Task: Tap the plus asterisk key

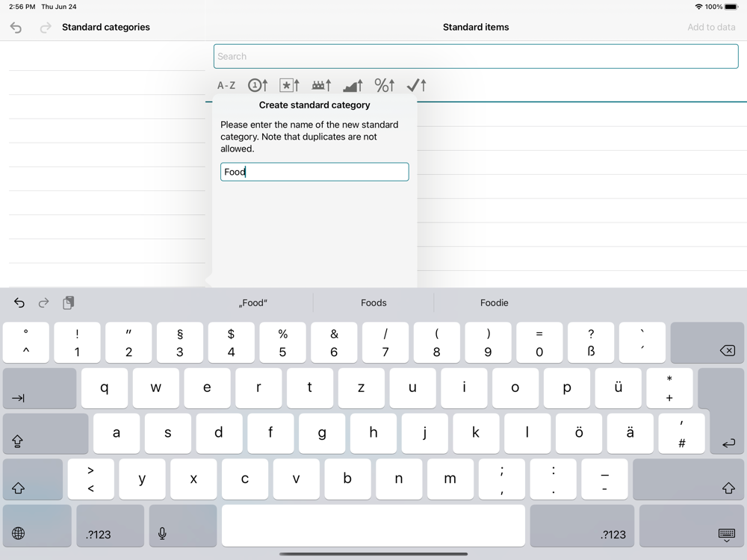Action: click(x=669, y=388)
